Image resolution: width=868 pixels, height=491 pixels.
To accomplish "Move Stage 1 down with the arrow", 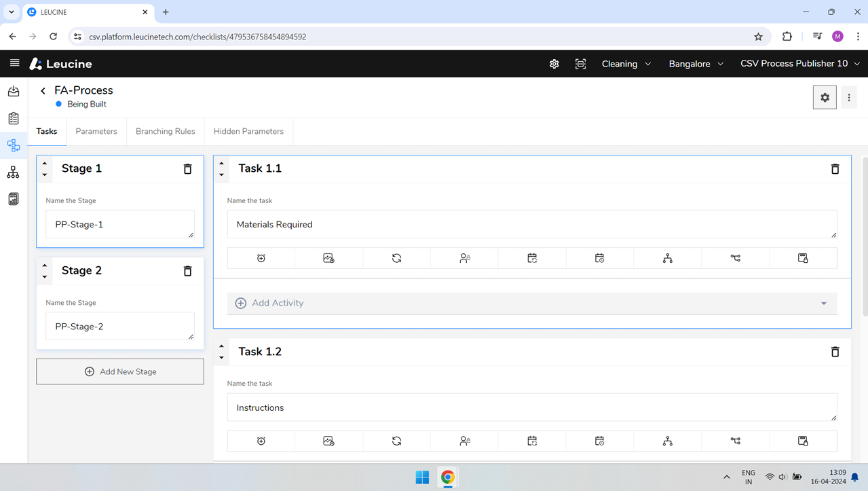I will pos(45,175).
